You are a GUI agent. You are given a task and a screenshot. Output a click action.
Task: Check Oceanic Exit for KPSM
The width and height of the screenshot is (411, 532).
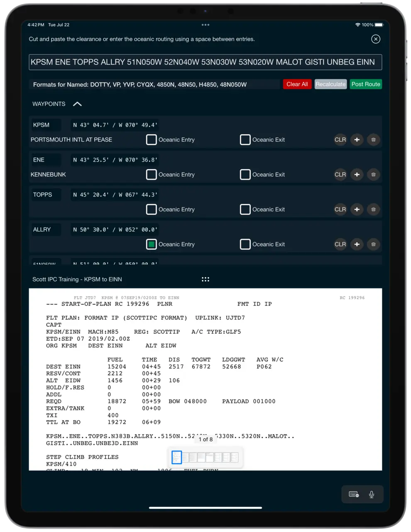coord(245,140)
